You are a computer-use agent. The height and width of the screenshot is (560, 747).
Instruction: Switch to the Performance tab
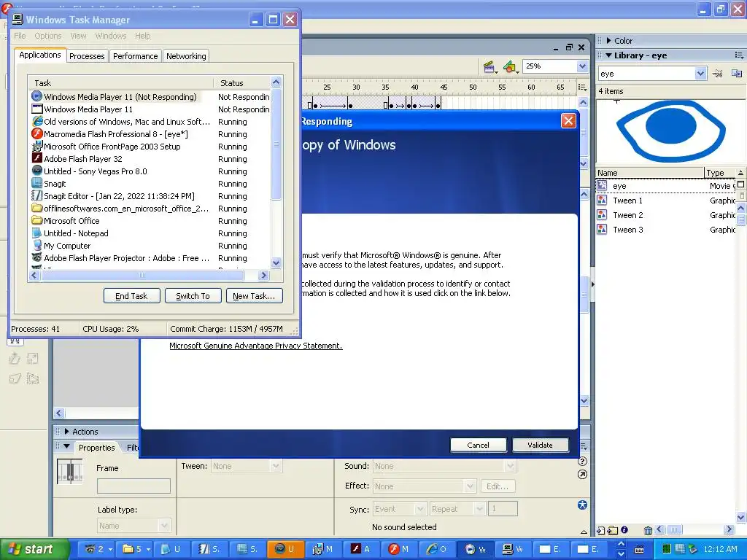pos(135,56)
